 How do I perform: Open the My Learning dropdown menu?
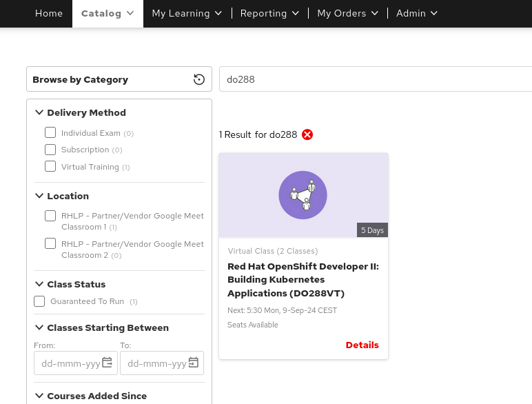[187, 13]
